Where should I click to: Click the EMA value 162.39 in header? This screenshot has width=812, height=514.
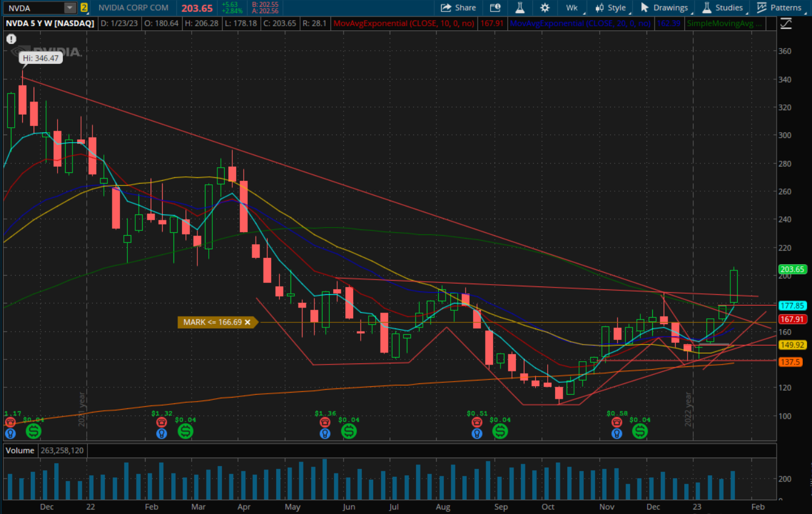pos(668,23)
